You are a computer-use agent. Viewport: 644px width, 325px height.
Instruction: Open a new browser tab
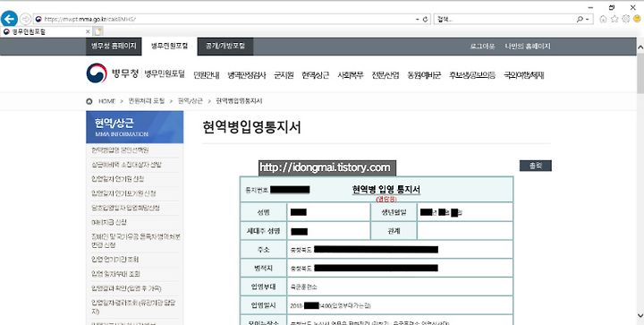(x=97, y=31)
